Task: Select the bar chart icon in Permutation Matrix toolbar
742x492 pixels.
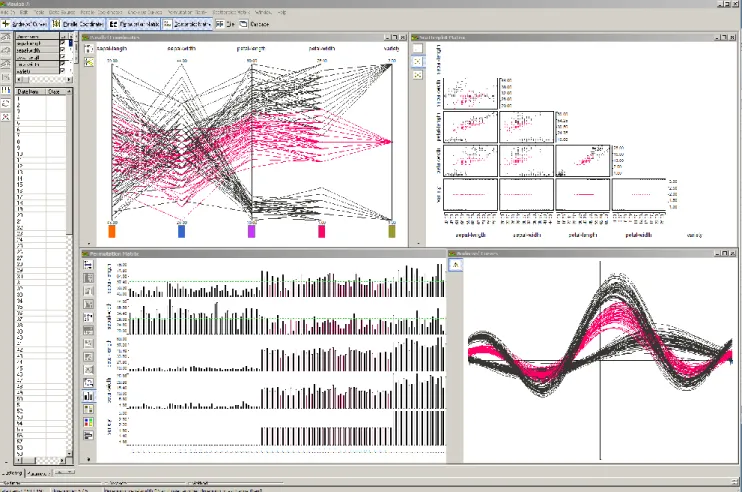Action: pyautogui.click(x=88, y=396)
